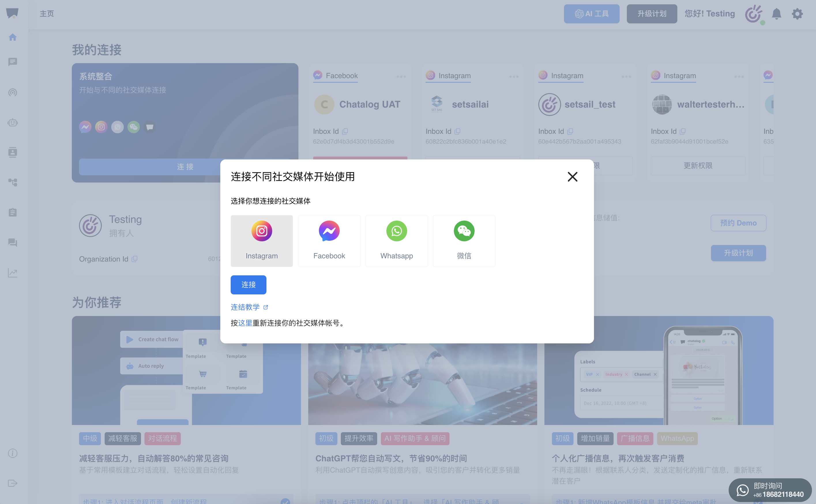Viewport: 816px width, 504px height.
Task: Open the more options dots on setsailai card
Action: pos(514,77)
